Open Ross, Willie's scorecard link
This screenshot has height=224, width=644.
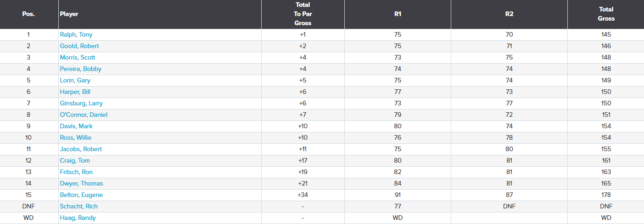[x=76, y=137]
